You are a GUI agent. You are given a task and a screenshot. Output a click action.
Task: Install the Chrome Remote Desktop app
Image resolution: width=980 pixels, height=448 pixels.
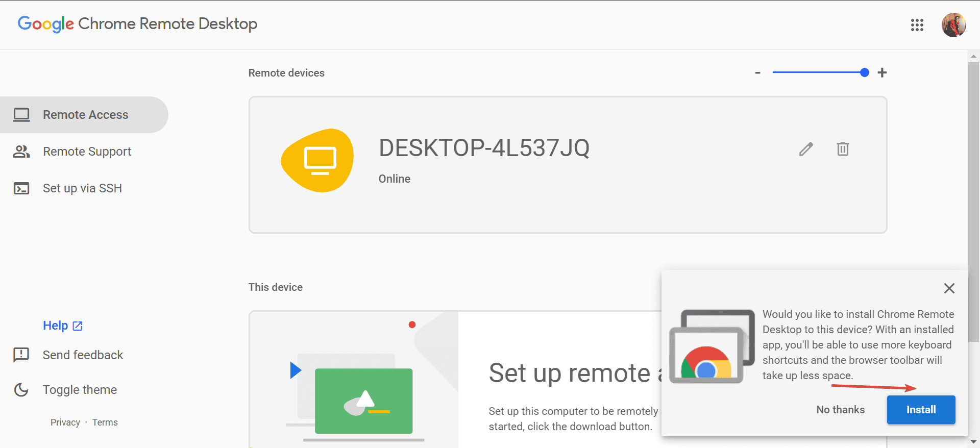point(921,410)
